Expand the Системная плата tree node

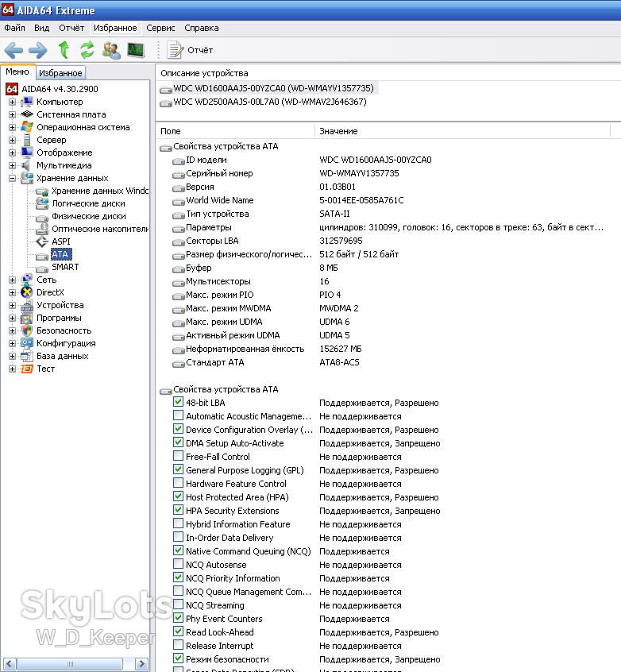(x=12, y=115)
